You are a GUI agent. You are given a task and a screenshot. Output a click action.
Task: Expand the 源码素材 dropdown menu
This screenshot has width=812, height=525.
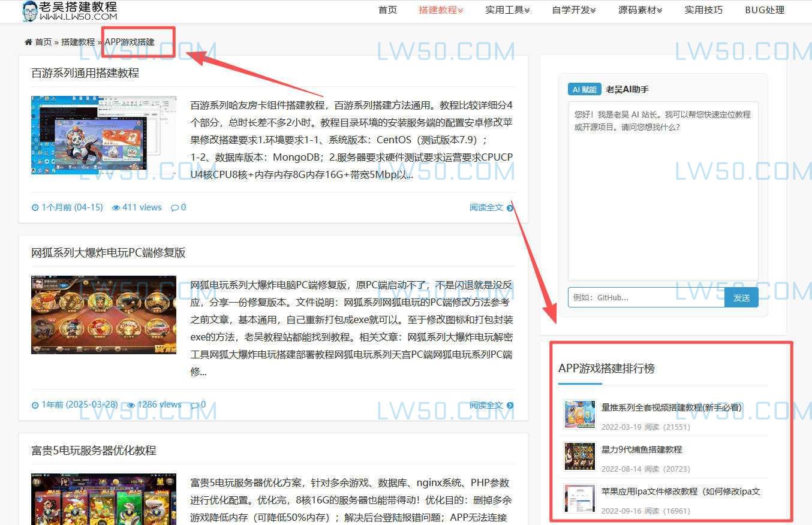(x=640, y=10)
